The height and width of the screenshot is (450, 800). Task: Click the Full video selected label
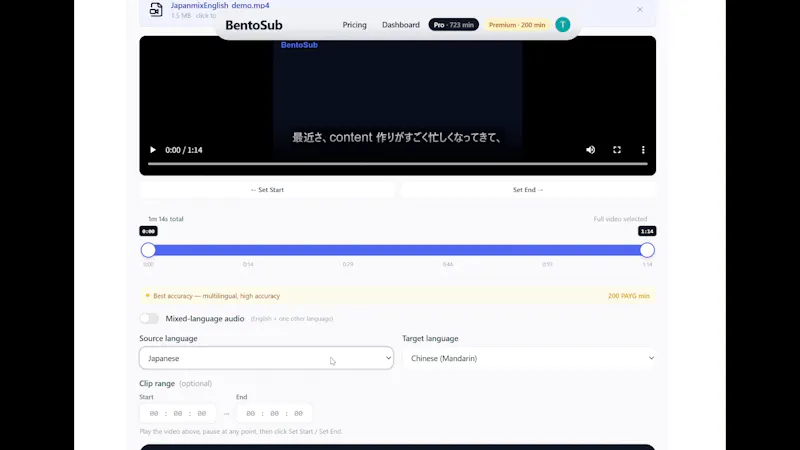click(x=620, y=219)
